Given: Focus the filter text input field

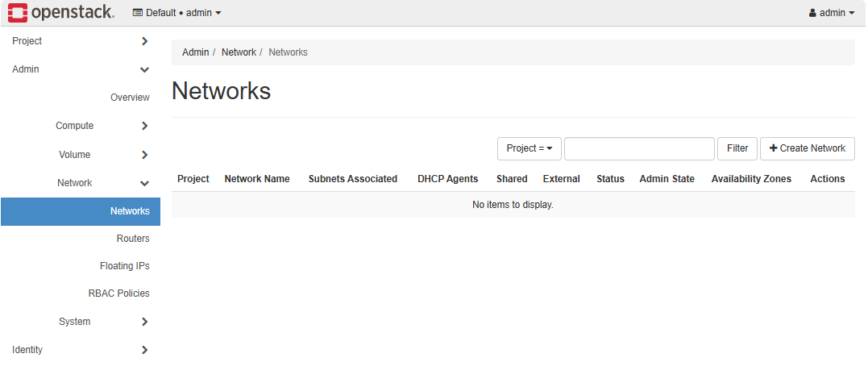Looking at the screenshot, I should tap(639, 148).
